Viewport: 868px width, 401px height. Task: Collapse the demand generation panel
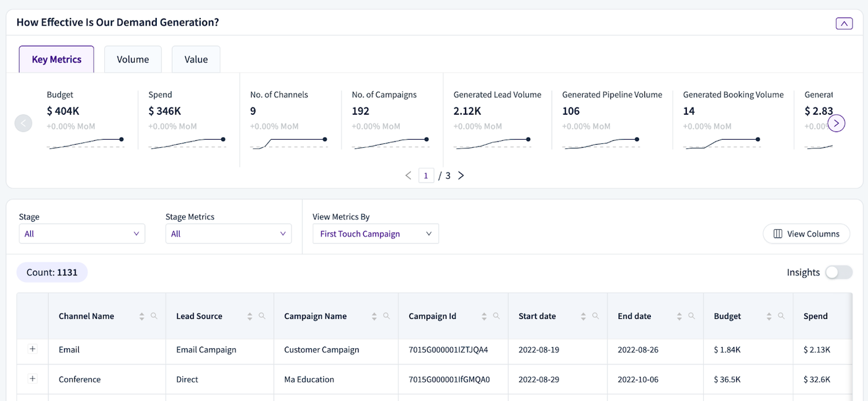(844, 24)
